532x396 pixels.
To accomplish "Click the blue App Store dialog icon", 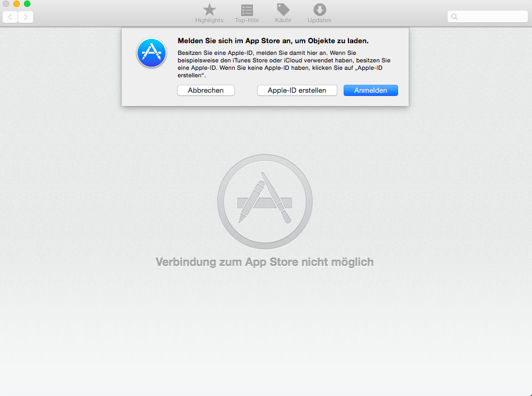I will [x=152, y=53].
